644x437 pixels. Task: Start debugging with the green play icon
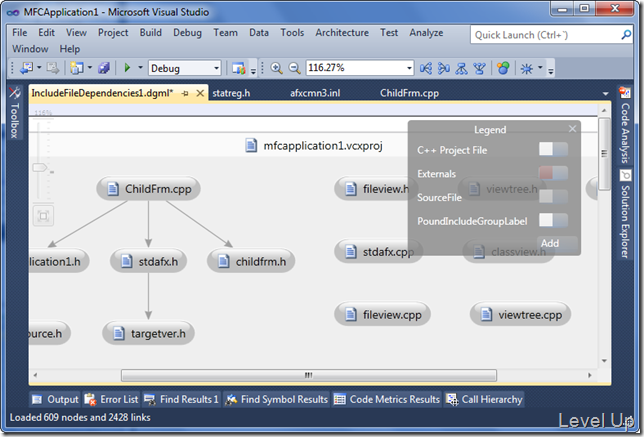tap(127, 68)
